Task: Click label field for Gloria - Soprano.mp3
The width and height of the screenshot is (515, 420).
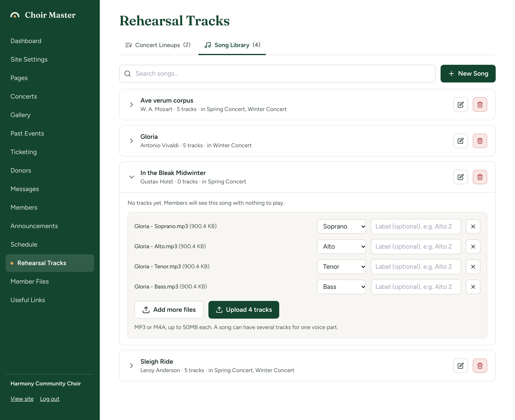Action: point(416,226)
